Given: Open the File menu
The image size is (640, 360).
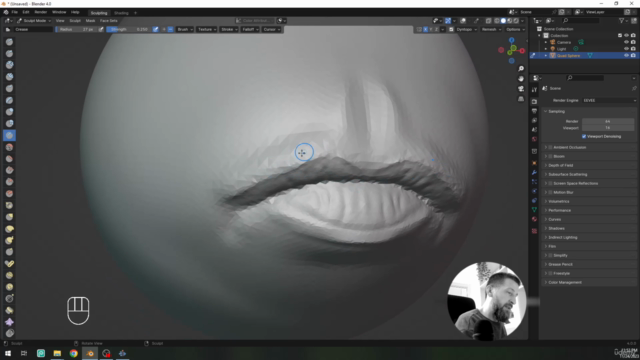Looking at the screenshot, I should coord(15,12).
